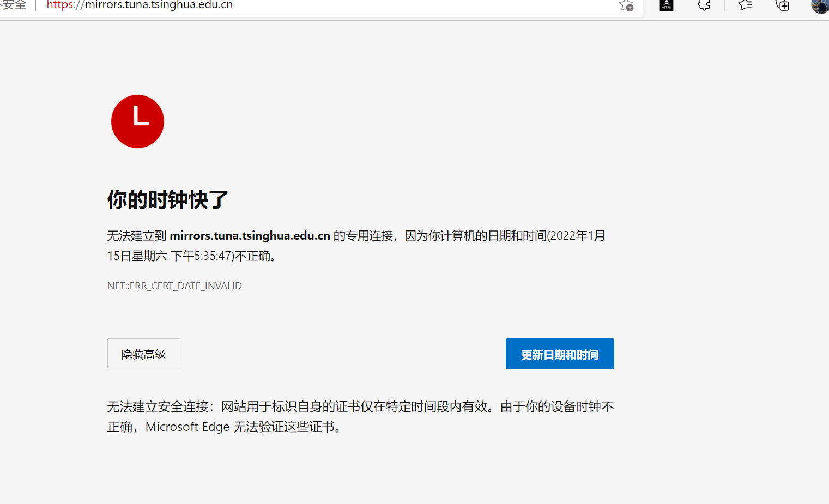Screen dimensions: 829x504
Task: Click the 你的时钟快了 heading
Action: (x=168, y=199)
